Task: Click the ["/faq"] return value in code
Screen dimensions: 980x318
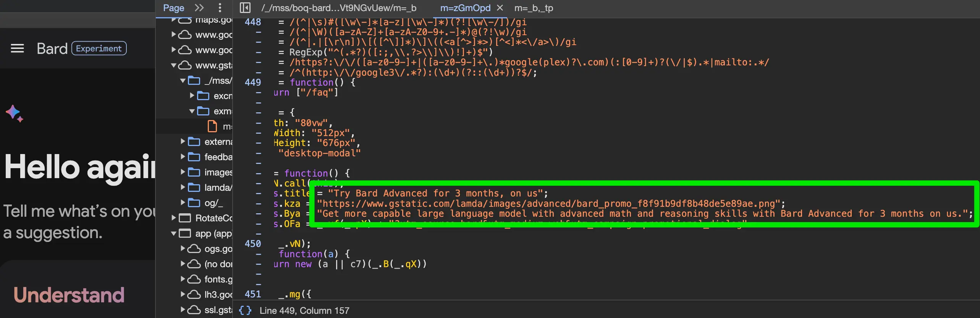Action: [317, 92]
